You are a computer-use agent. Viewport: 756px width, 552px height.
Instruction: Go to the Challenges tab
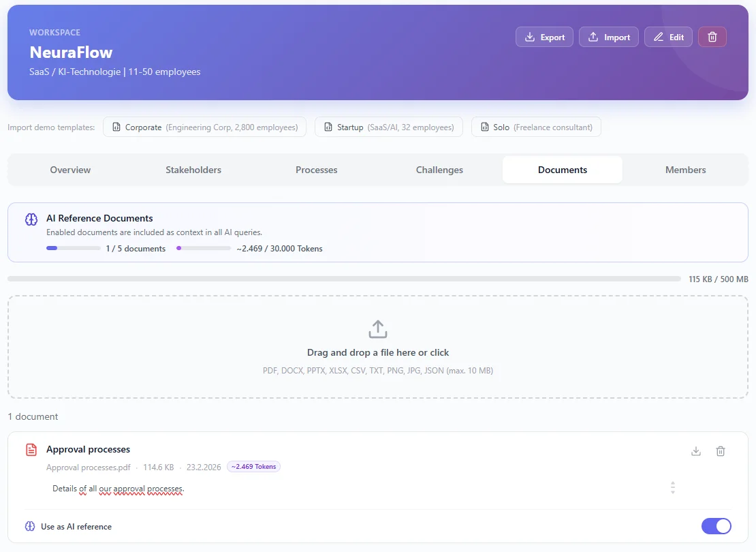(439, 170)
